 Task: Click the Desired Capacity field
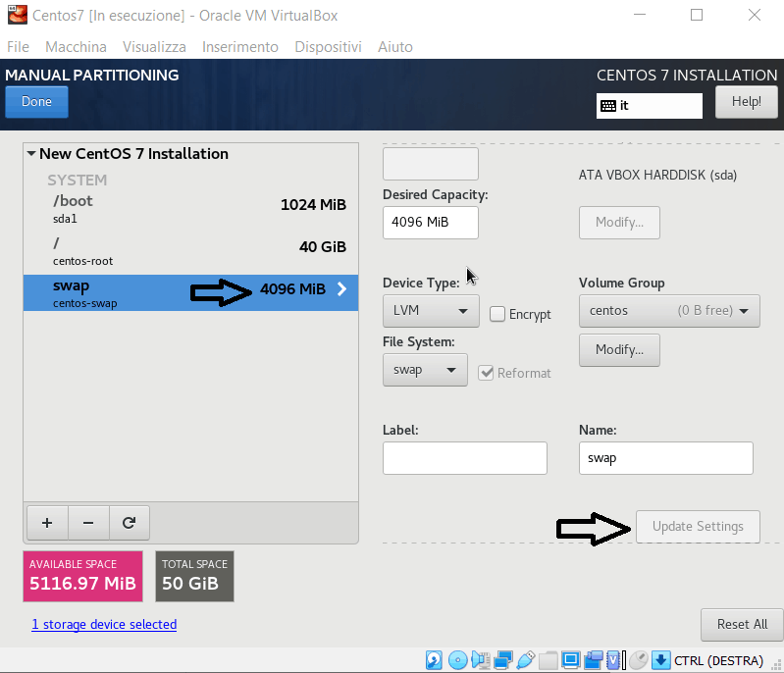[x=431, y=223]
